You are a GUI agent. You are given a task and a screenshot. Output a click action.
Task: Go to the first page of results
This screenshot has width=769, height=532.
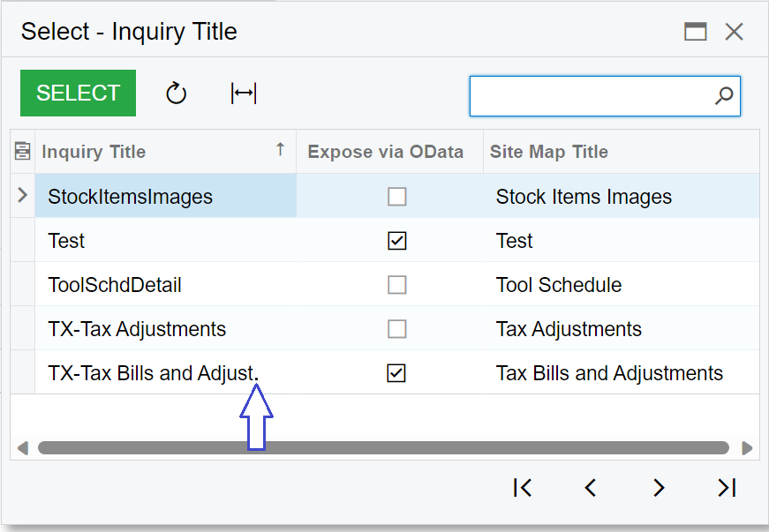(x=523, y=487)
